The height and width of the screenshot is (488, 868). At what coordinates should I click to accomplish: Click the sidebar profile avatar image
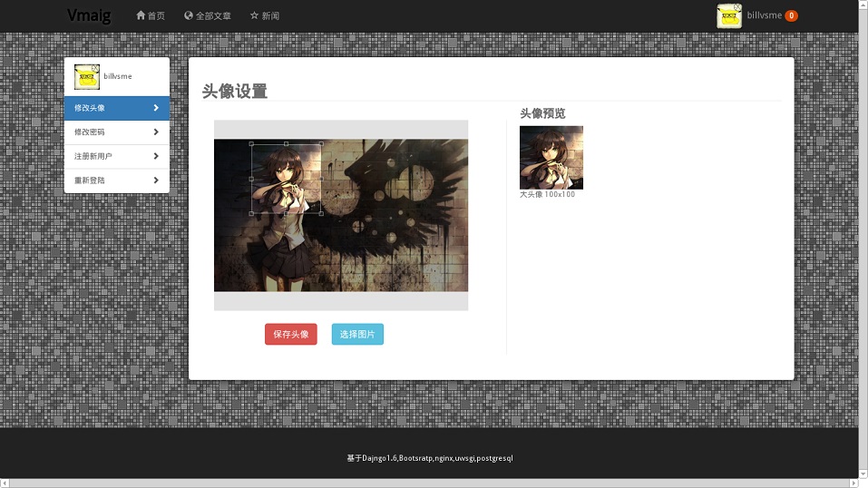tap(87, 76)
